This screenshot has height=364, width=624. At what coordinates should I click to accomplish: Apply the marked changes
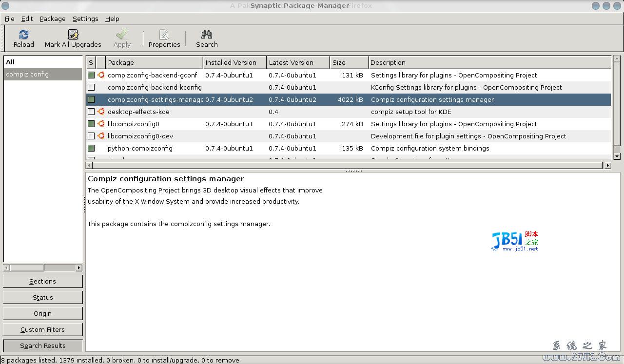click(x=122, y=38)
